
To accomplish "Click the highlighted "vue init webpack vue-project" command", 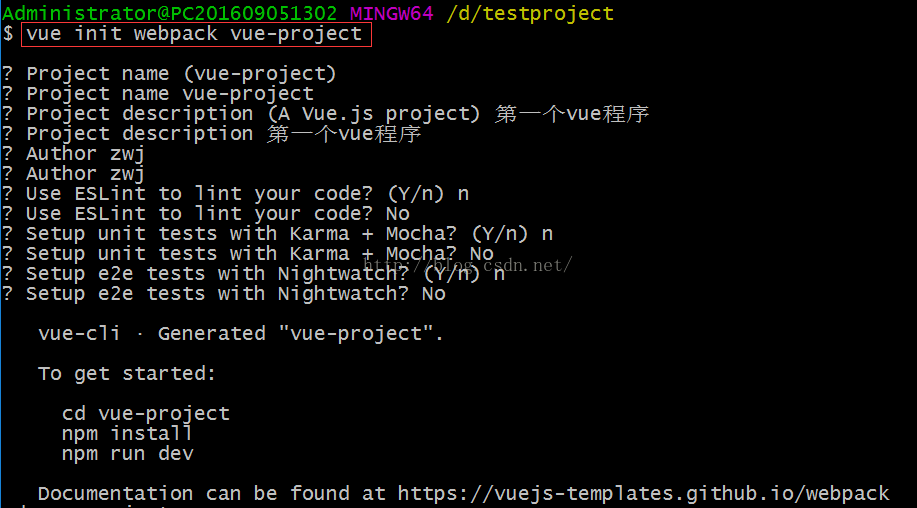I will tap(195, 34).
